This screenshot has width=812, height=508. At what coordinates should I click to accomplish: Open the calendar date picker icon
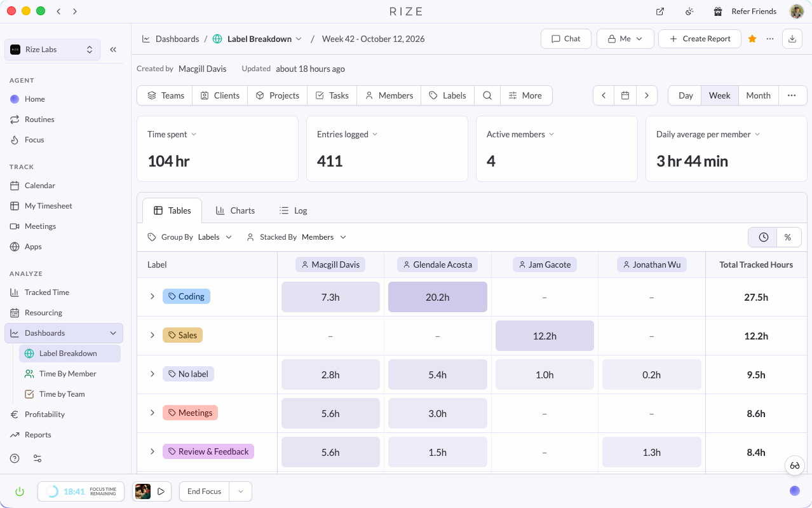[625, 95]
